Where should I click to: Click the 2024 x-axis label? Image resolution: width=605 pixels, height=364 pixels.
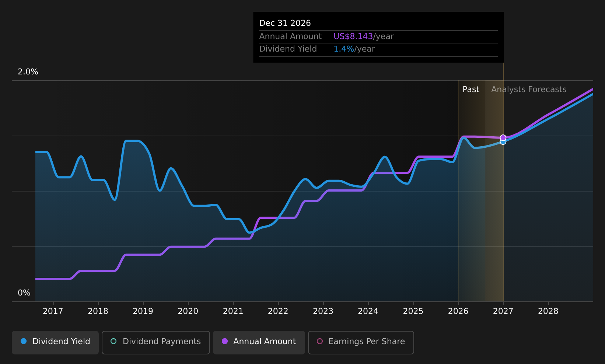[368, 311]
